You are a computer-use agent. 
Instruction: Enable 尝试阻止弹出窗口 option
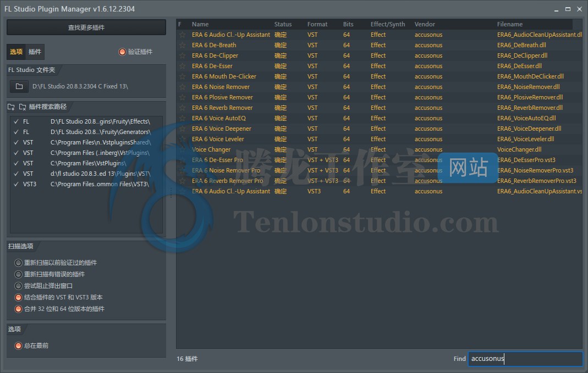point(18,286)
